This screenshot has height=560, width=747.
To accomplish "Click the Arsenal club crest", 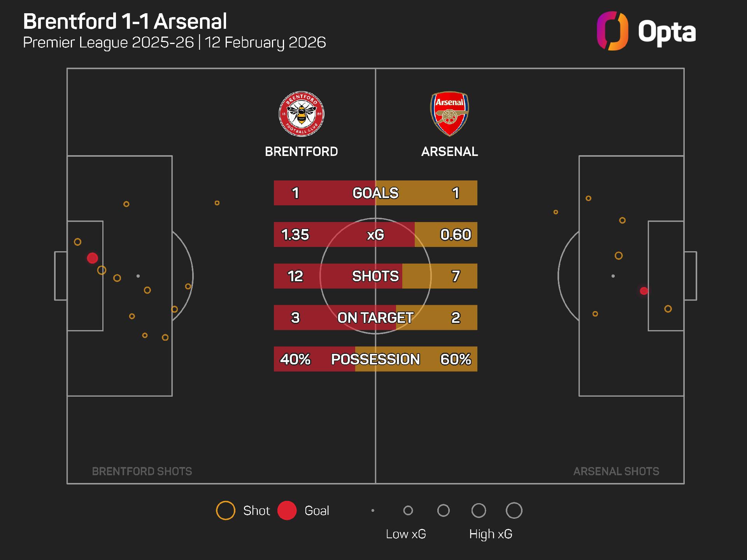I will click(x=449, y=114).
